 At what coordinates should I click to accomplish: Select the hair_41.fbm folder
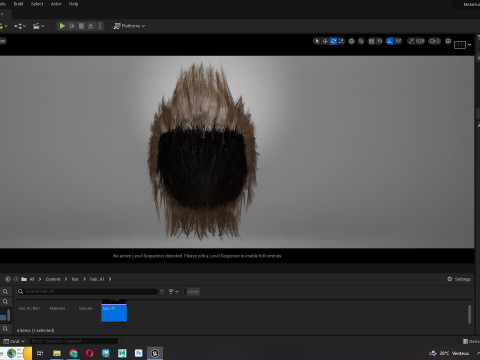(29, 308)
